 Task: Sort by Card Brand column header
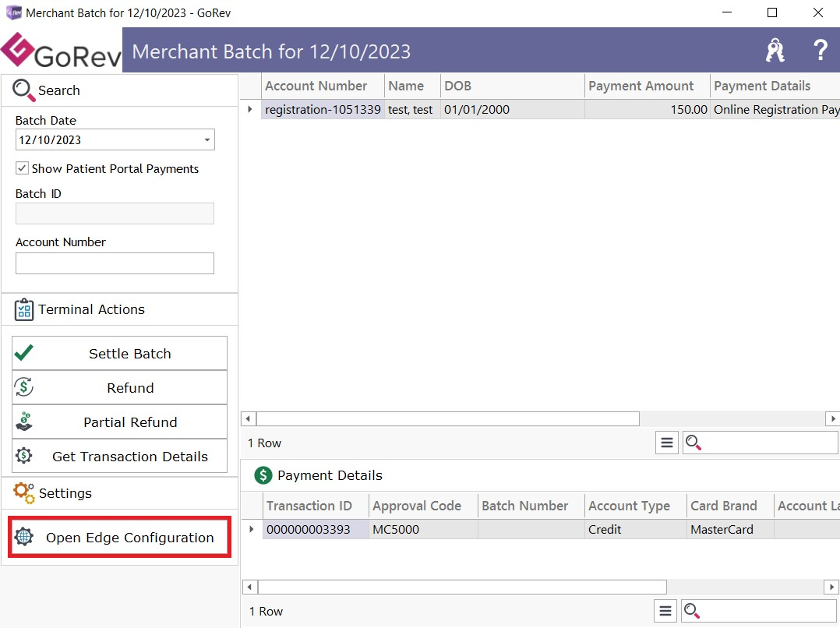pos(730,506)
